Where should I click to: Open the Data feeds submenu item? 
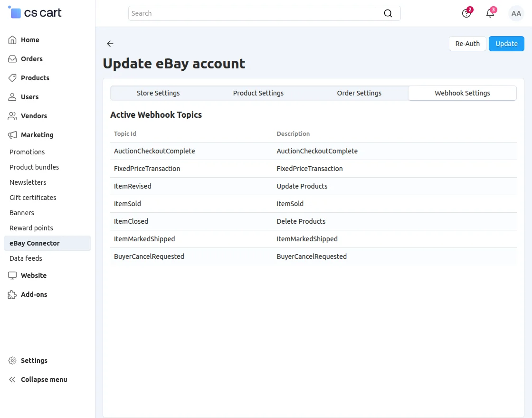[x=26, y=258]
